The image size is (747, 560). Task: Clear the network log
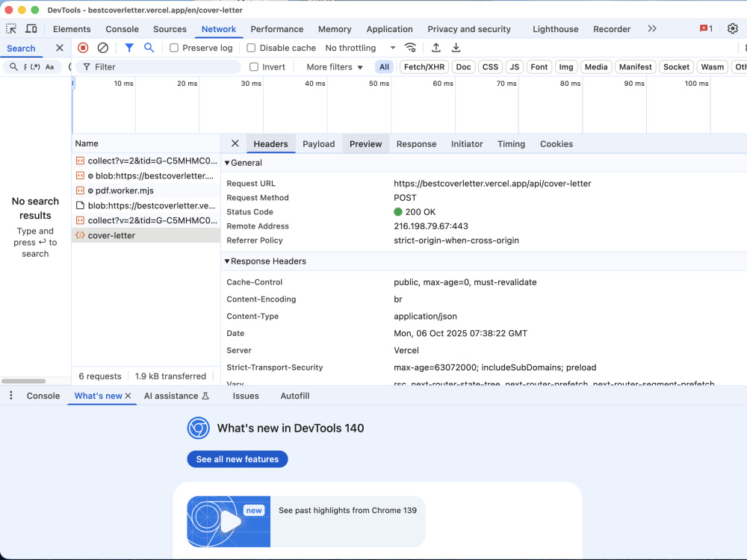point(103,48)
